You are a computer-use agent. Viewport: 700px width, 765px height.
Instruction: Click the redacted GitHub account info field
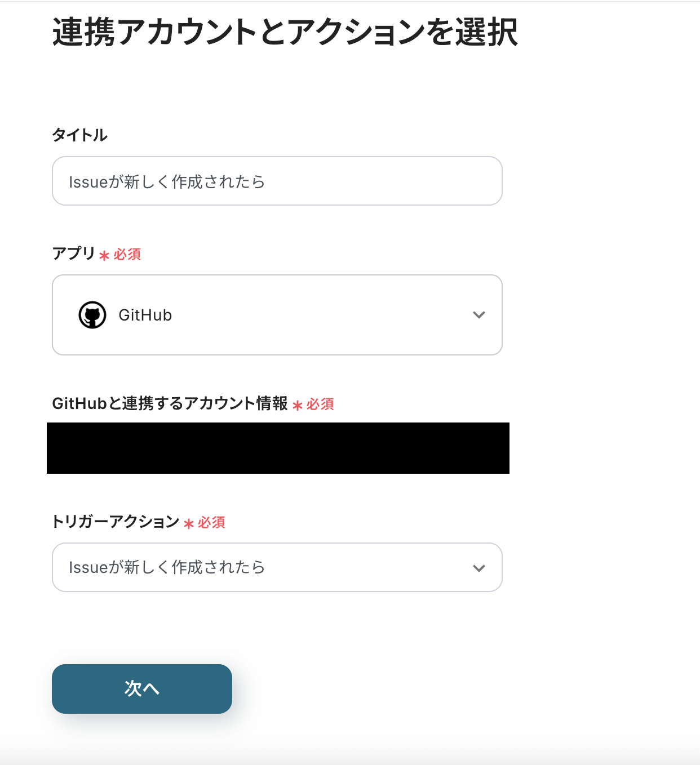coord(278,448)
